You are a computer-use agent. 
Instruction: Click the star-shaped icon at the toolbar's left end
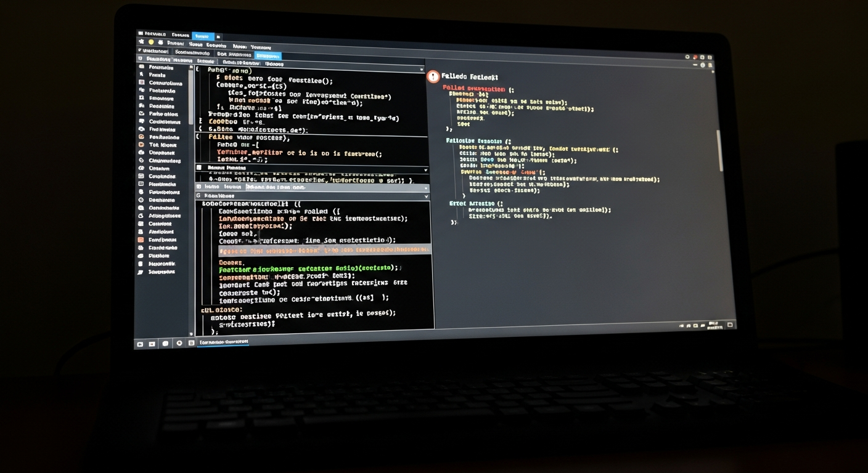click(x=141, y=42)
